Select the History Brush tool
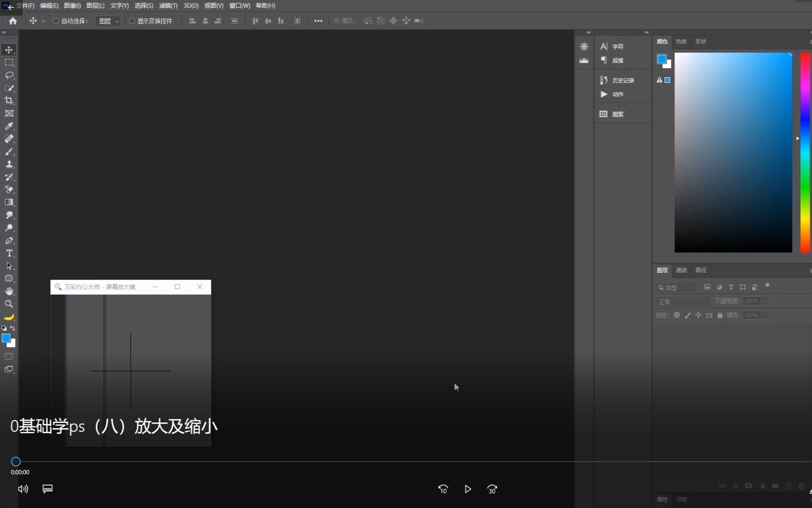Image resolution: width=812 pixels, height=508 pixels. point(9,177)
